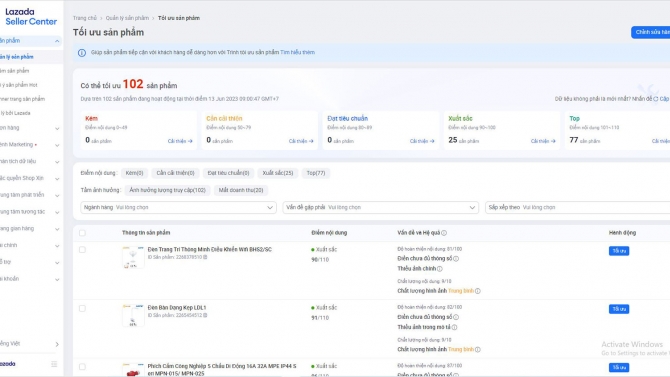Open the Sắp xếp theo dropdown
Image resolution: width=670 pixels, height=377 pixels.
click(577, 207)
